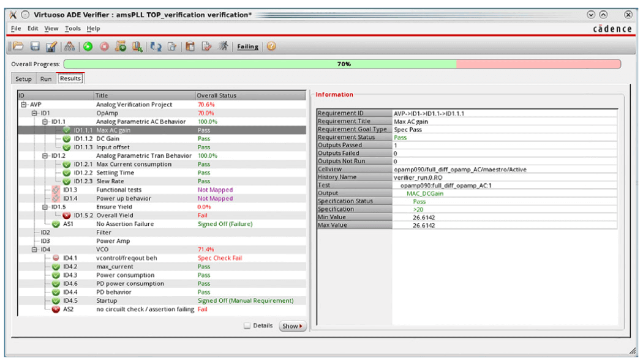Click not-mapped icon beside ID1.4
This screenshot has width=643, height=364.
click(x=56, y=199)
